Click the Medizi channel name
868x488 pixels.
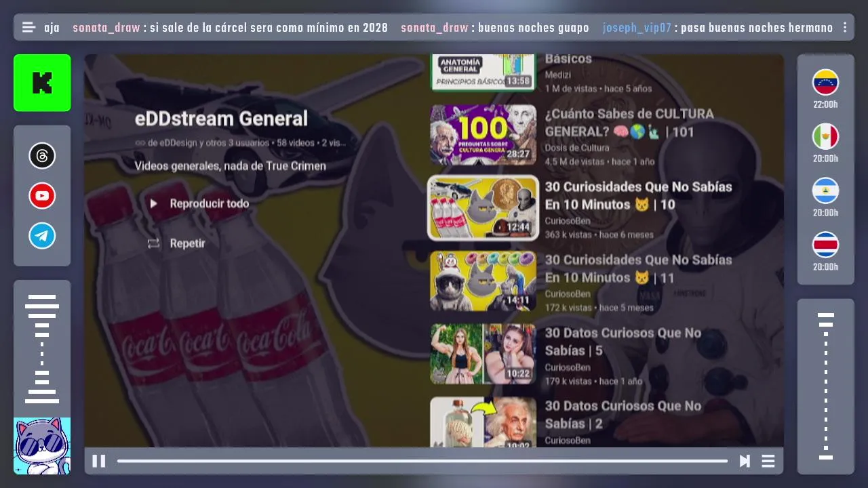point(558,75)
